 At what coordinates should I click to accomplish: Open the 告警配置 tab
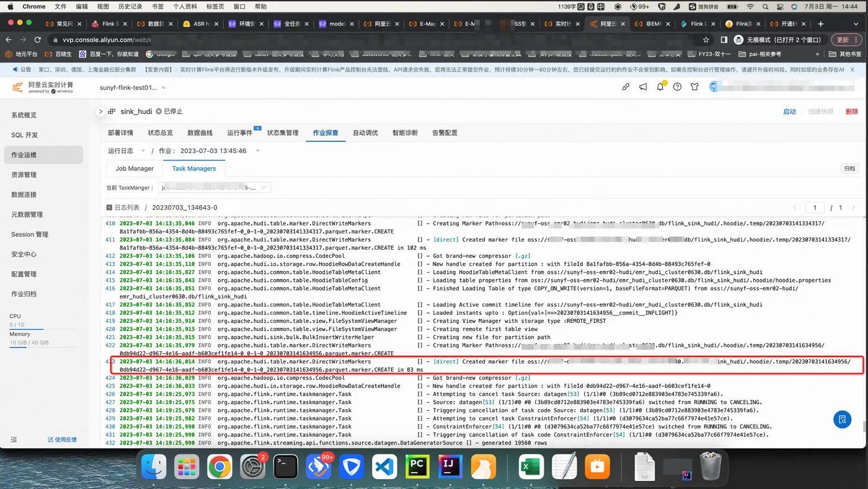pyautogui.click(x=445, y=133)
